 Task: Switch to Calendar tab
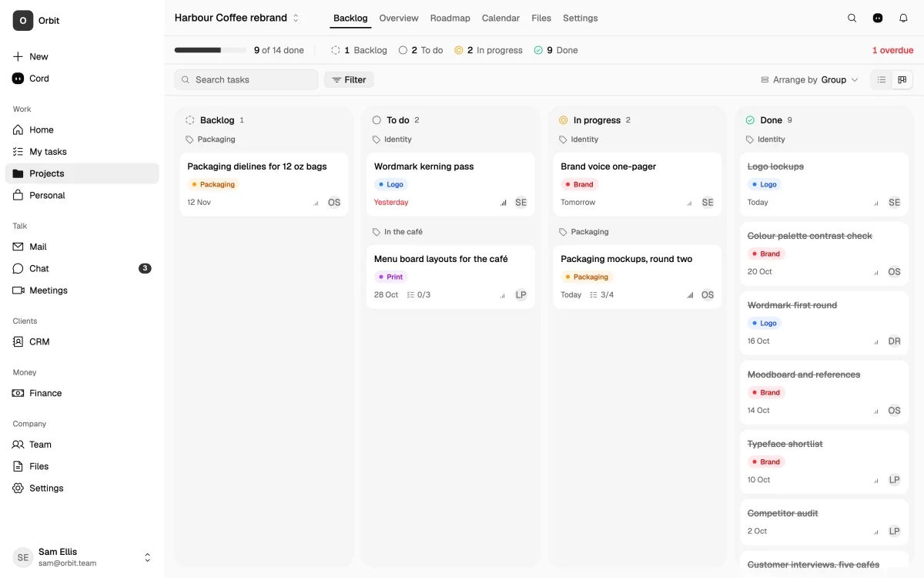pos(500,18)
